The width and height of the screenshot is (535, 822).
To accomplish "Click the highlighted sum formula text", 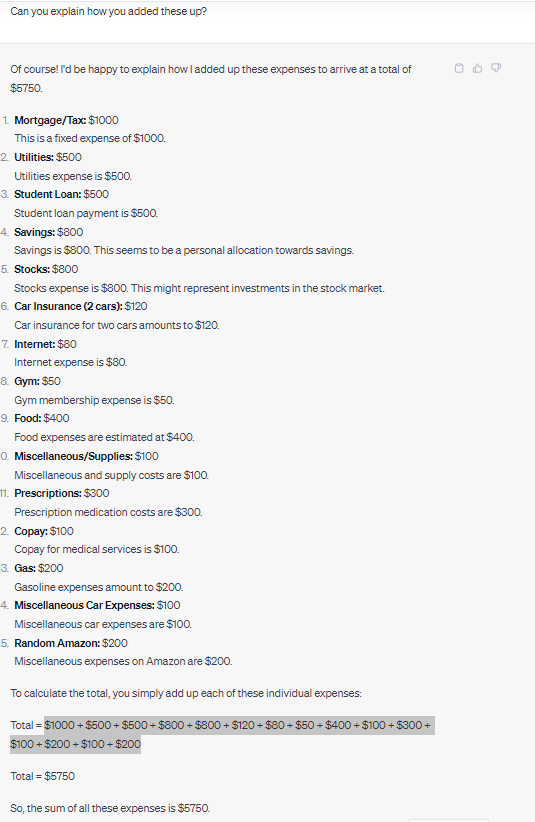I will (222, 734).
